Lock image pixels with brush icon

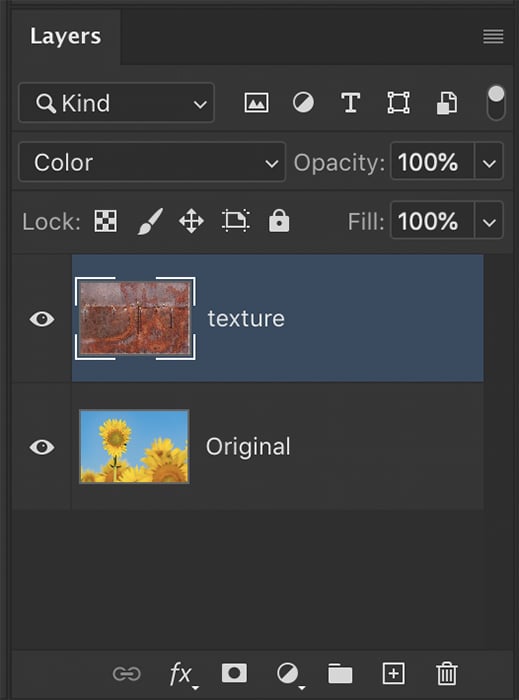coord(150,221)
